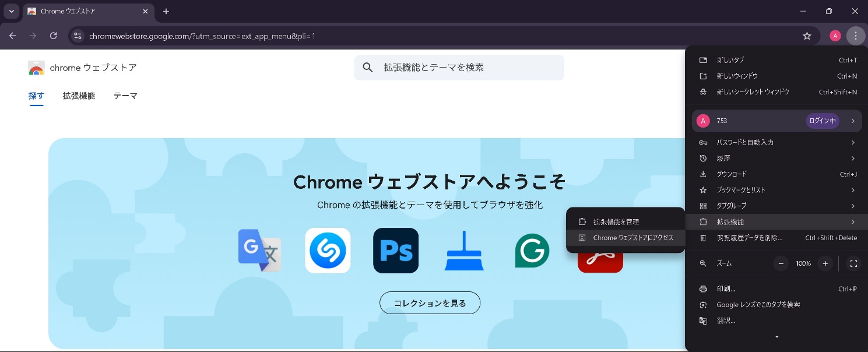Expand the パスワードと自動入力 submenu

[776, 142]
